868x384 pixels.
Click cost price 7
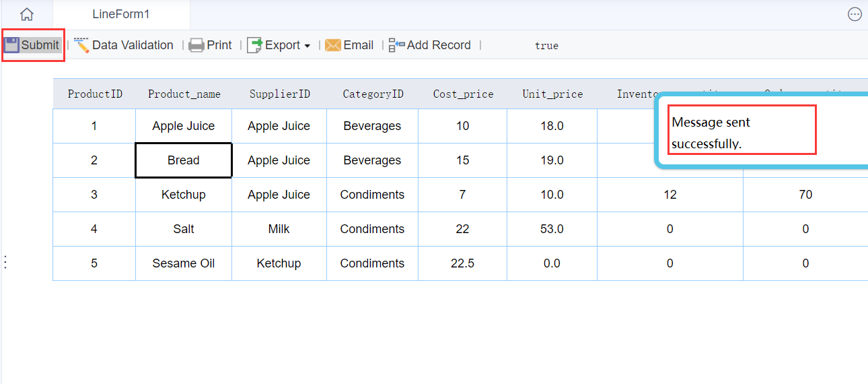pyautogui.click(x=463, y=195)
